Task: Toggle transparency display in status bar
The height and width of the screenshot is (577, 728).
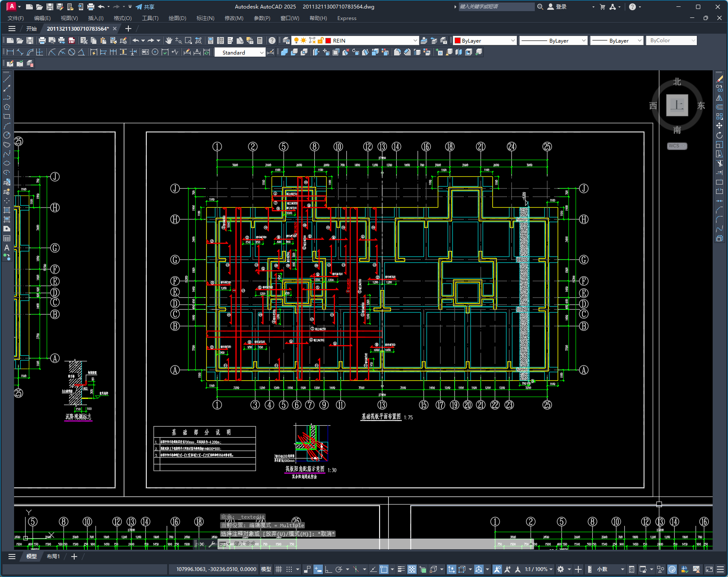Action: tap(412, 569)
